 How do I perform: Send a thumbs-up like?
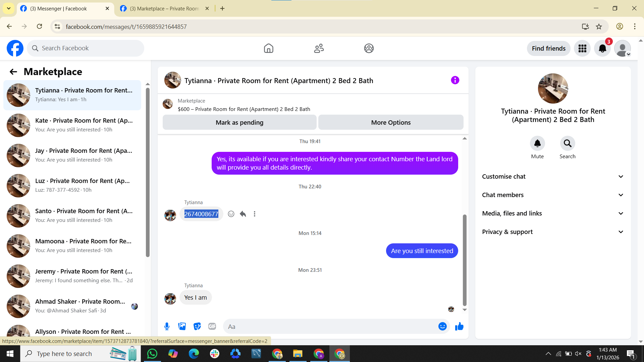coord(459,326)
